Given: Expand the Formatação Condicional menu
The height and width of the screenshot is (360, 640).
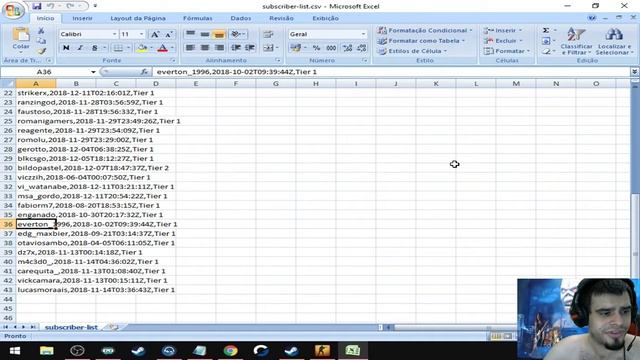Looking at the screenshot, I should (x=425, y=30).
